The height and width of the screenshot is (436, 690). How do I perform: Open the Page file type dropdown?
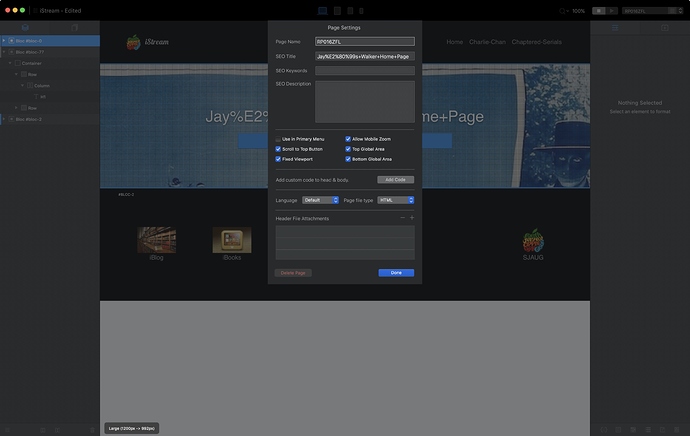click(395, 200)
